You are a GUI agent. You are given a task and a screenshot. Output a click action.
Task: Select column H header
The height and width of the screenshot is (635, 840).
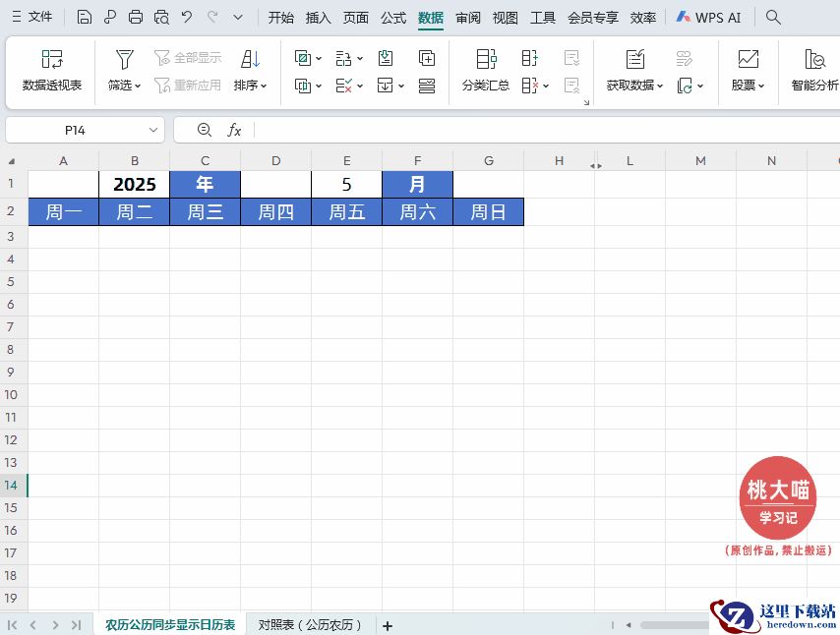point(559,160)
